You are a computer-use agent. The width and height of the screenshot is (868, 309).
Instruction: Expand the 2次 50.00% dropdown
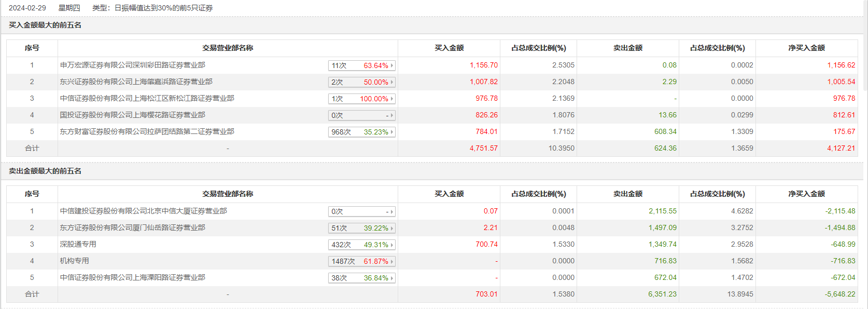tap(362, 82)
